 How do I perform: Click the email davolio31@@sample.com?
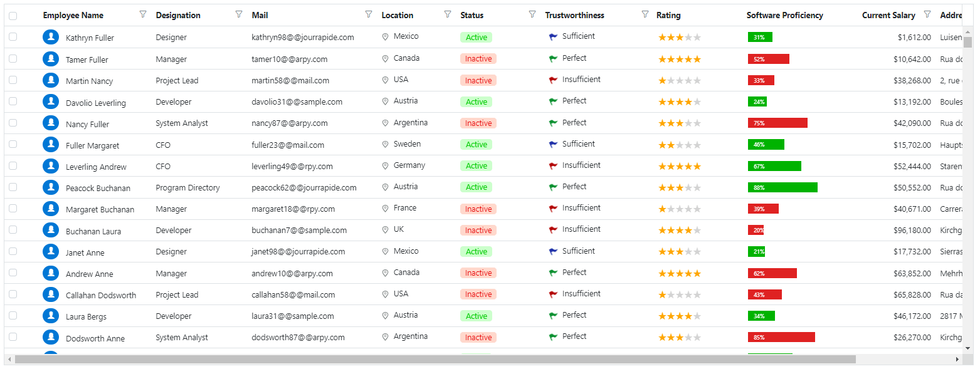click(x=297, y=102)
